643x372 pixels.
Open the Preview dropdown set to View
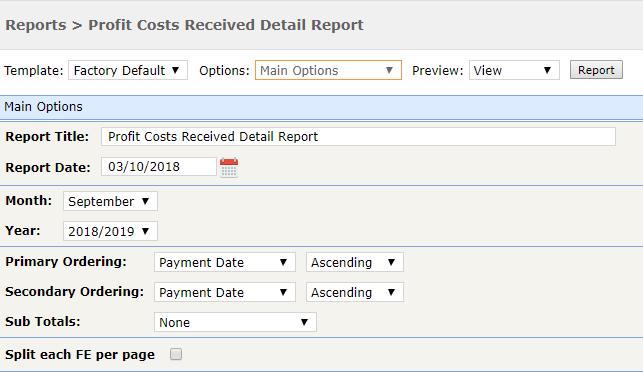(514, 70)
